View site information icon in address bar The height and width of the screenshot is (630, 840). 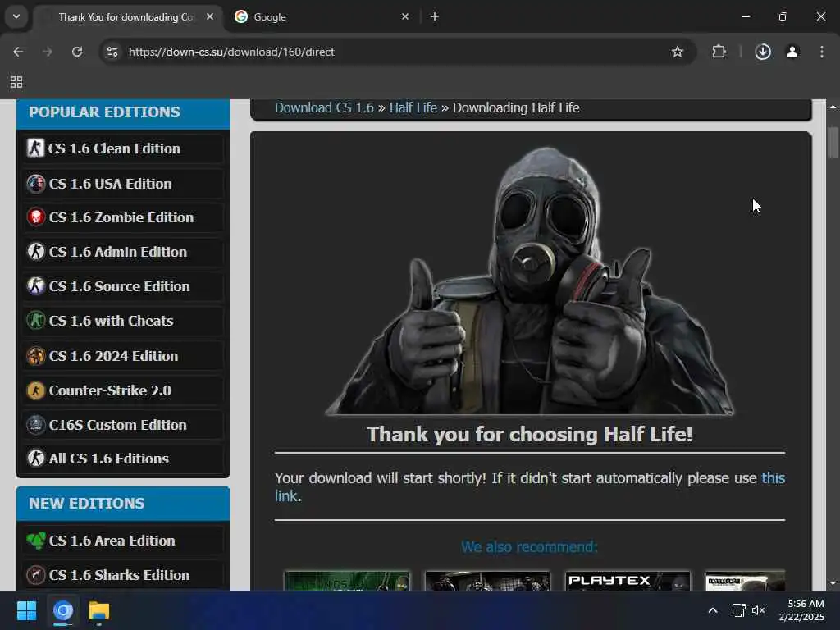pyautogui.click(x=112, y=52)
